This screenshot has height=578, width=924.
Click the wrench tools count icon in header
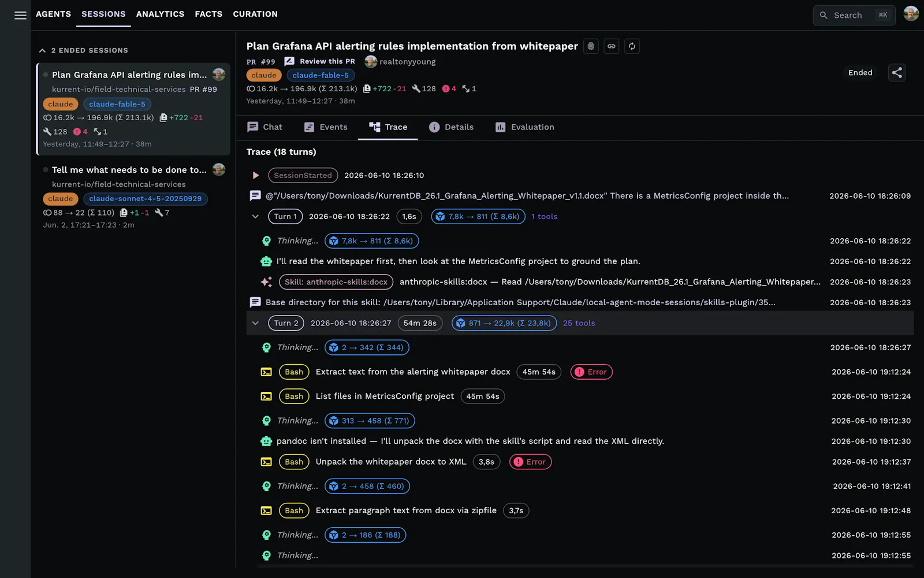[416, 89]
